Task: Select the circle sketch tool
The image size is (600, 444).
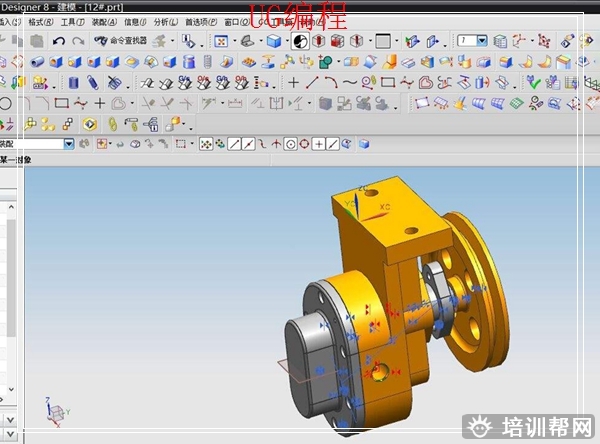Action: coord(6,103)
